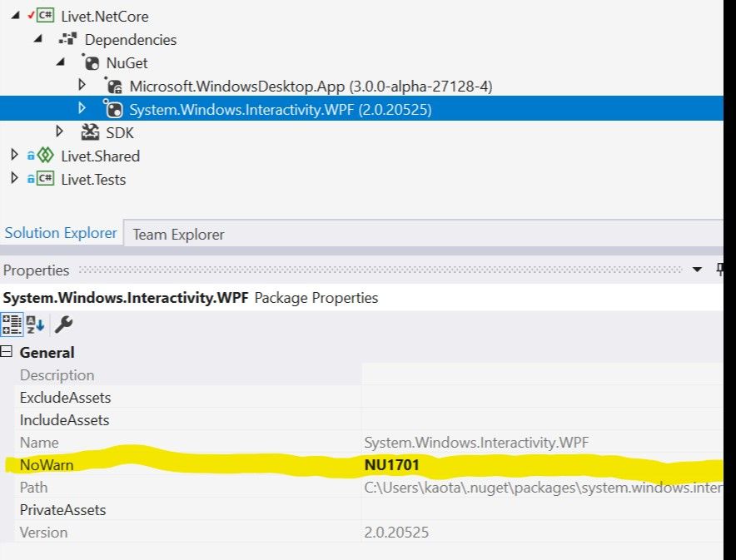This screenshot has width=736, height=560.
Task: Click the Version property label
Action: 43,533
